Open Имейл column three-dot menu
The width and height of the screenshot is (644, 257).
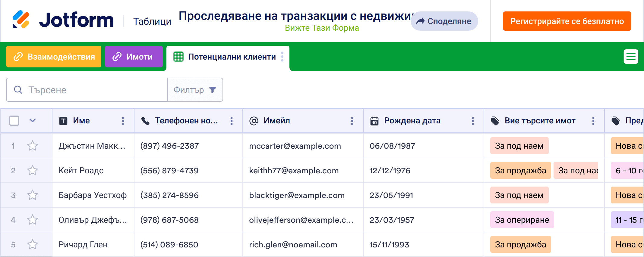[352, 121]
